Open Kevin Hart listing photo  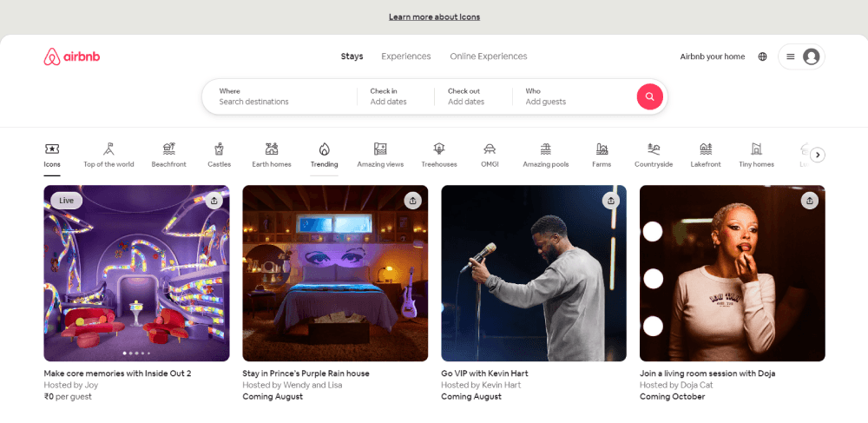[x=534, y=273]
